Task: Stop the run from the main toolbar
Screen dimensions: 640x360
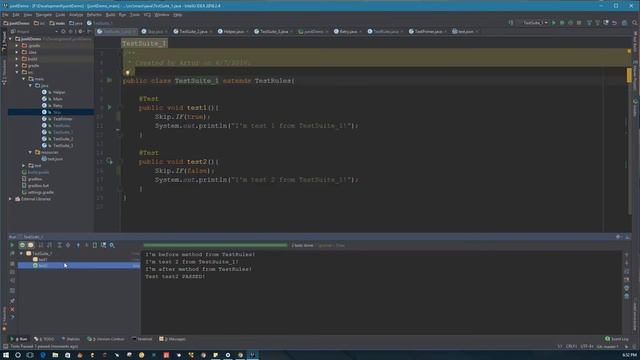Action: point(579,23)
